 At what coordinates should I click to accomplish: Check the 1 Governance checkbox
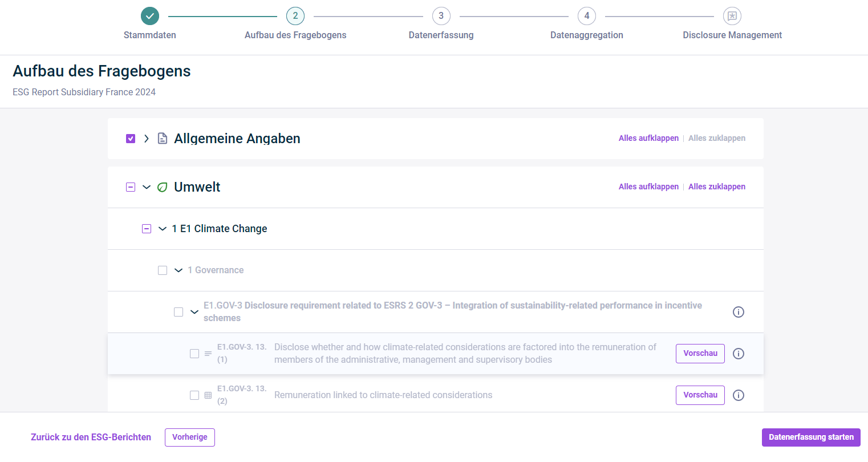(163, 270)
